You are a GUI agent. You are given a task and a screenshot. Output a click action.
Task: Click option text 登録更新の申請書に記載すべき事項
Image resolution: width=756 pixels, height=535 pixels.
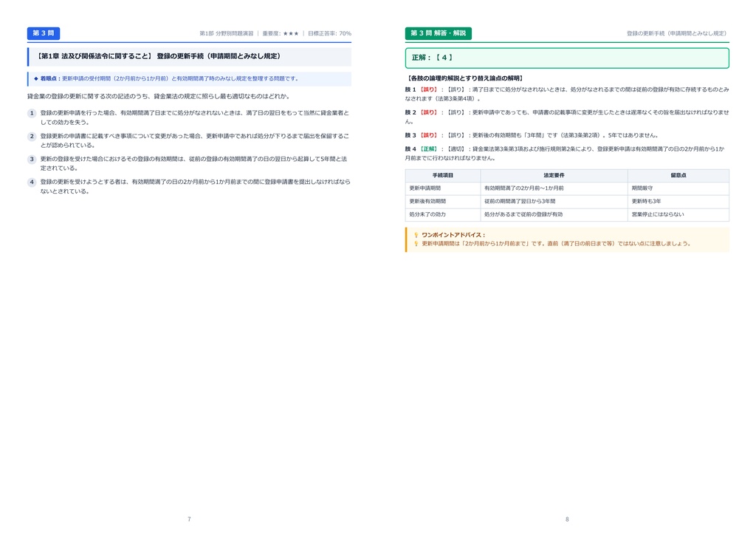click(x=195, y=141)
